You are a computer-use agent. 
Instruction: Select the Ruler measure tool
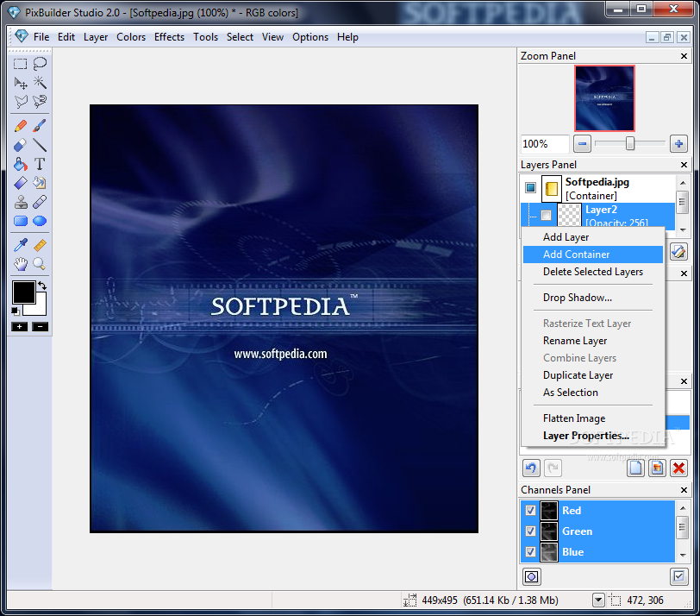40,245
